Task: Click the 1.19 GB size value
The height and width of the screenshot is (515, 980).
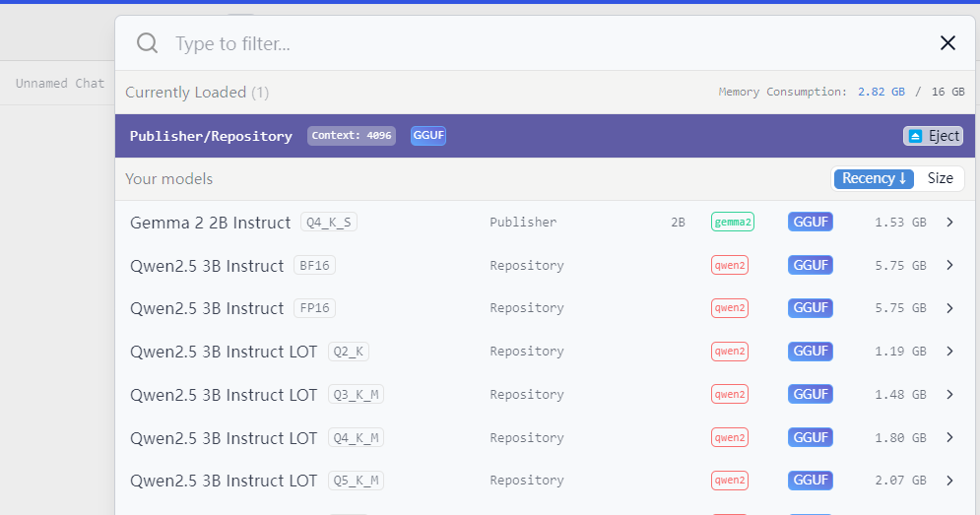Action: tap(900, 352)
